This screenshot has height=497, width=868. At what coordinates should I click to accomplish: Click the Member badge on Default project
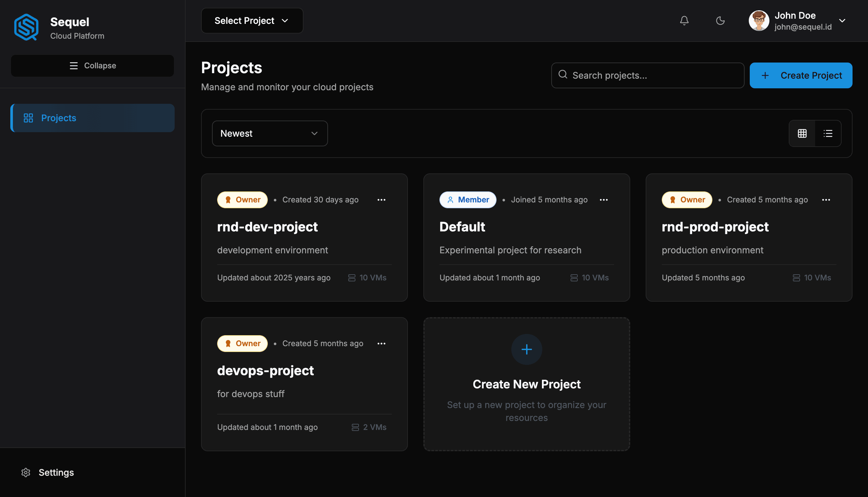point(468,200)
